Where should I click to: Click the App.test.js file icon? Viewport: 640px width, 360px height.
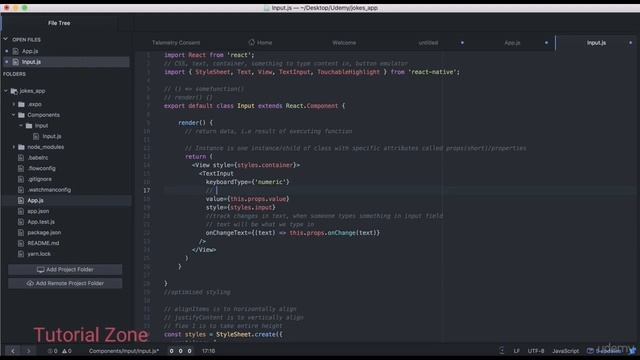pos(21,222)
